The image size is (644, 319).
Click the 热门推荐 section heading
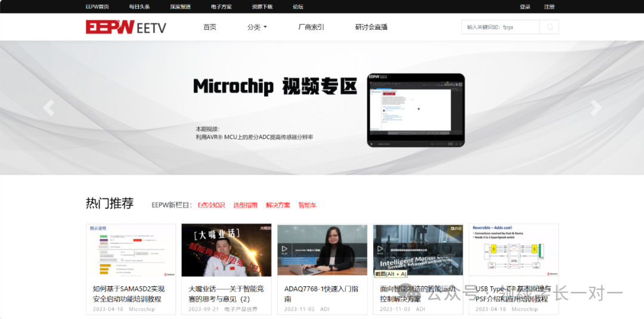tap(110, 203)
